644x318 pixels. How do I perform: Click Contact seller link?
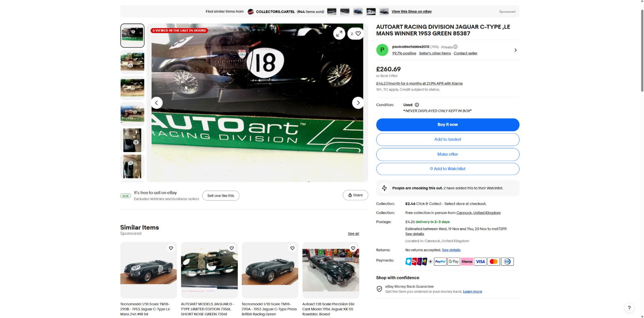pyautogui.click(x=465, y=53)
